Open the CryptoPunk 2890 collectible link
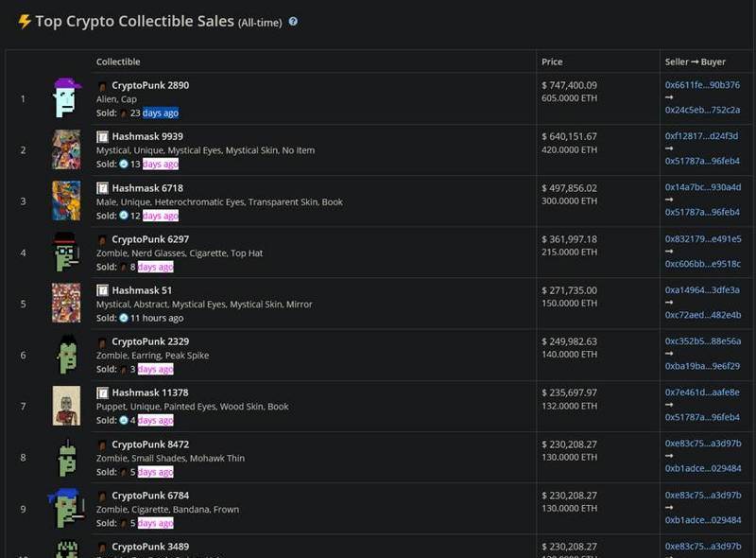Screen dimensions: 756x558 pyautogui.click(x=150, y=85)
